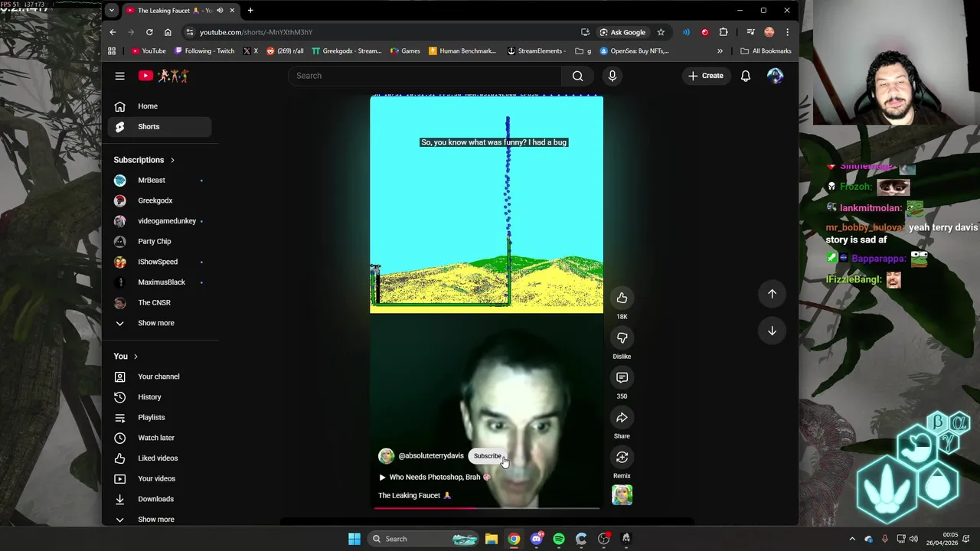Open Windows Start menu

354,539
